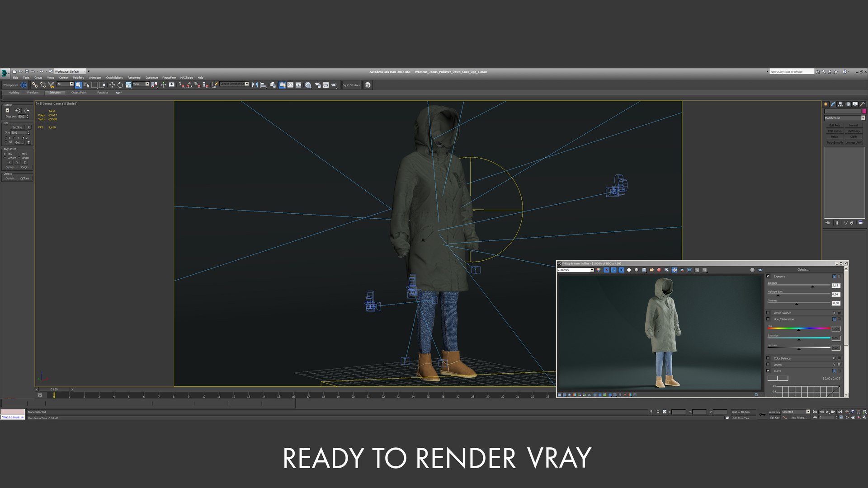Adjust the Hue rainbow slider
The width and height of the screenshot is (868, 488).
(799, 328)
